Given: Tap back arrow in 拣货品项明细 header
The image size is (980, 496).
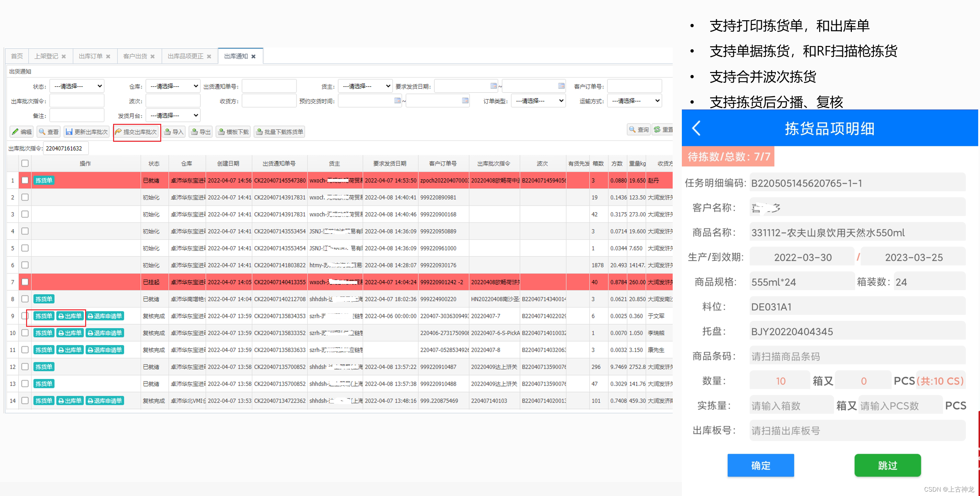Looking at the screenshot, I should 696,128.
